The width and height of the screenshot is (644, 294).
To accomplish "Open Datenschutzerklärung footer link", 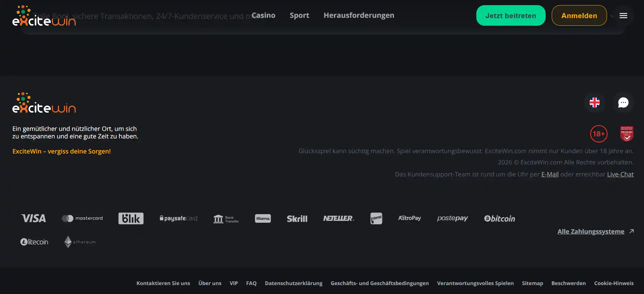I will click(x=294, y=283).
